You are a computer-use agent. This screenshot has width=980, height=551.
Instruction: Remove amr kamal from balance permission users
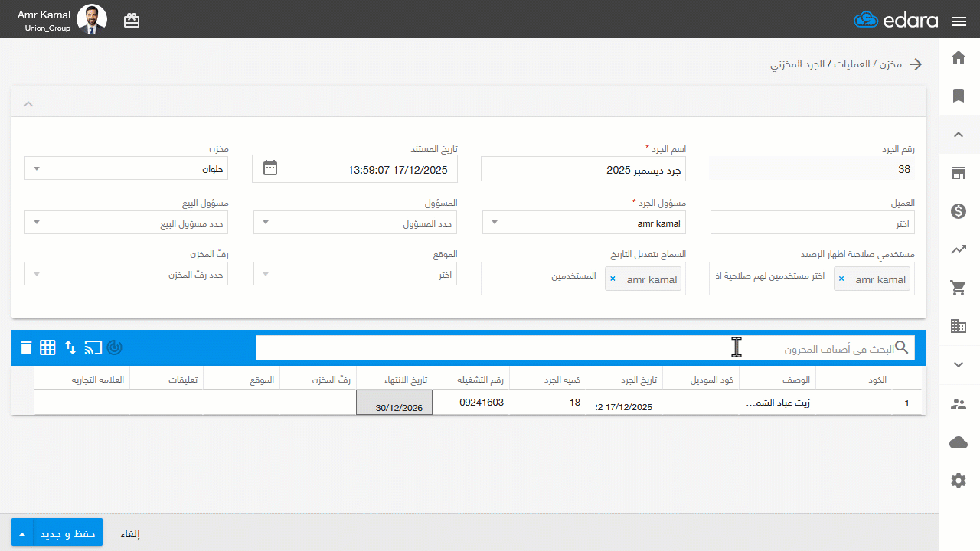pyautogui.click(x=841, y=279)
